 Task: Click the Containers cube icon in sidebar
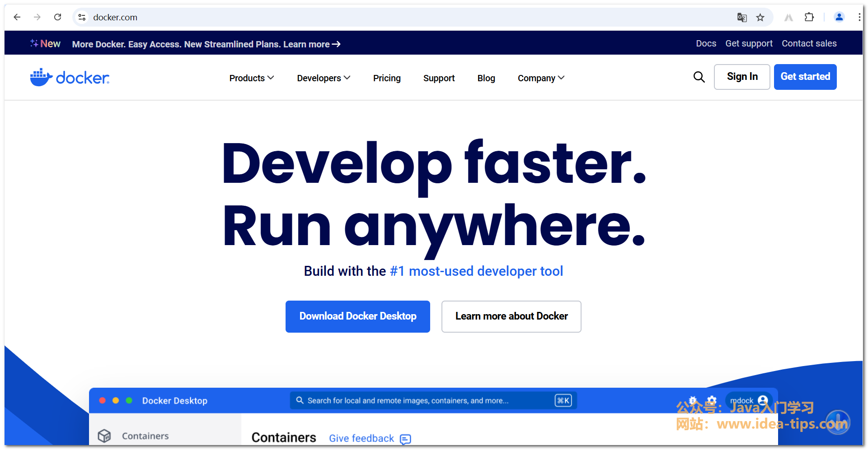104,436
